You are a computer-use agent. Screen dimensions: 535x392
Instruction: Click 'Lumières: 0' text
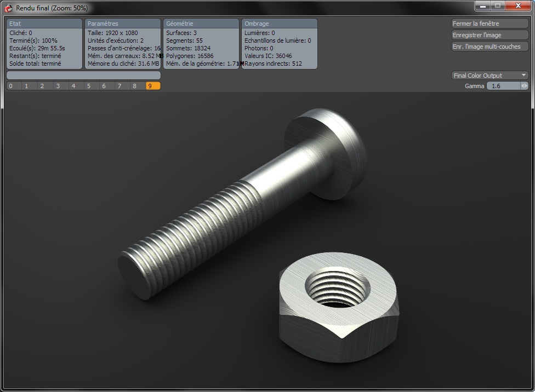pyautogui.click(x=260, y=33)
